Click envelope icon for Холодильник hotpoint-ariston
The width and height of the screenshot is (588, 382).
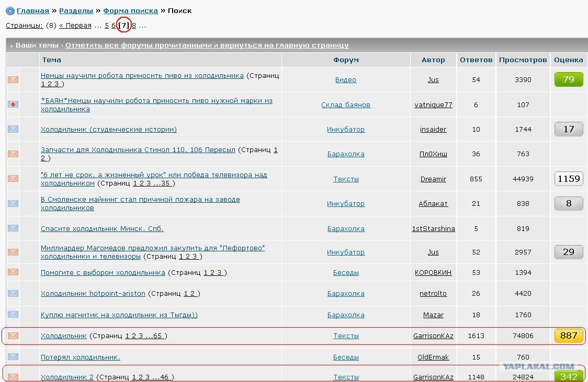(13, 293)
